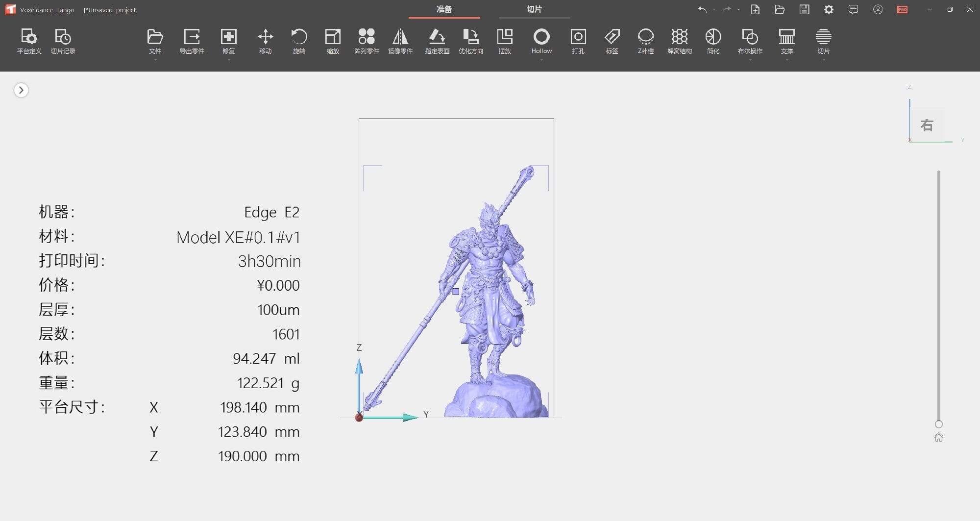
Task: Click the 简化 simplify icon
Action: tap(713, 37)
